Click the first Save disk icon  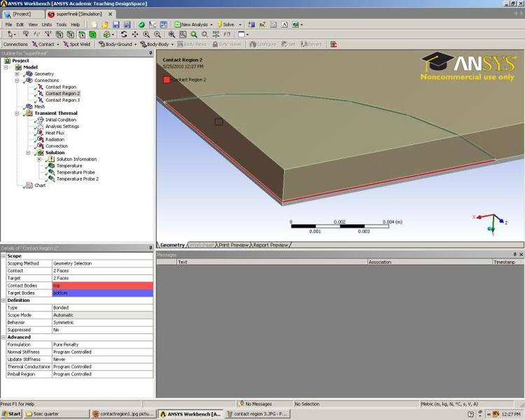115,24
